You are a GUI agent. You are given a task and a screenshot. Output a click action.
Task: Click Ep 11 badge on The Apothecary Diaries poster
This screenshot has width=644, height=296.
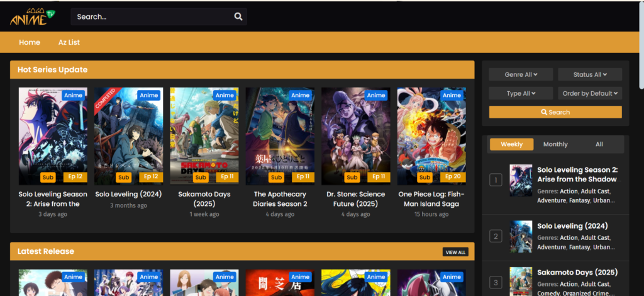click(x=303, y=177)
